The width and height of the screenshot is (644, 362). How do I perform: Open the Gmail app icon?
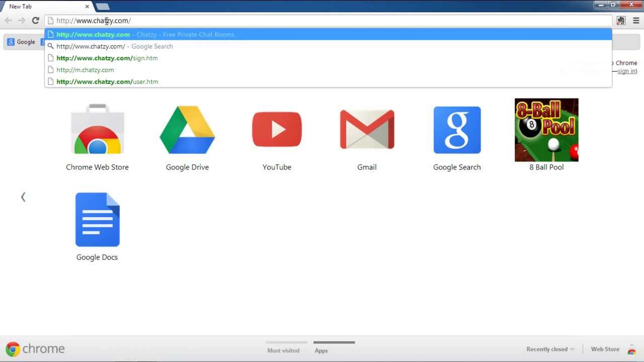pyautogui.click(x=367, y=129)
